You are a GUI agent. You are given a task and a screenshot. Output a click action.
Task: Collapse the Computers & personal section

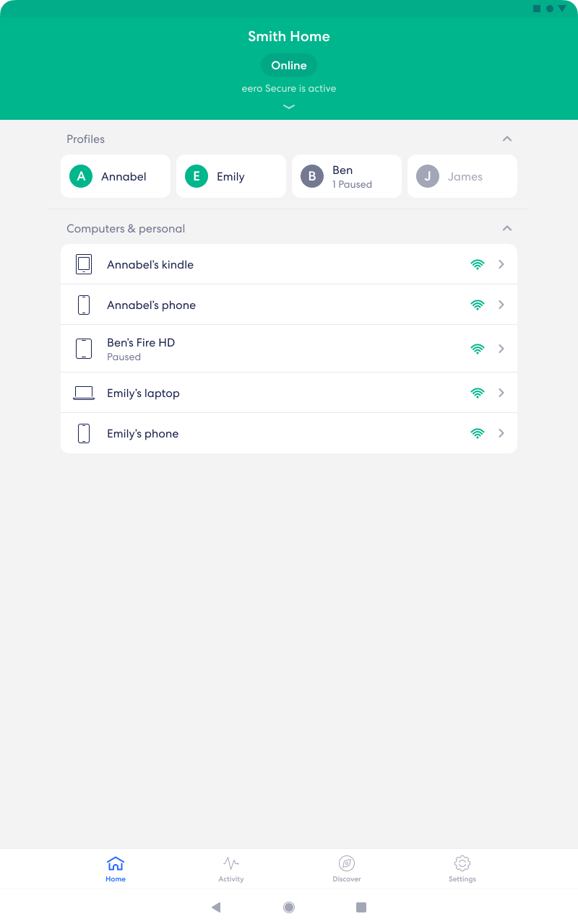pos(507,228)
